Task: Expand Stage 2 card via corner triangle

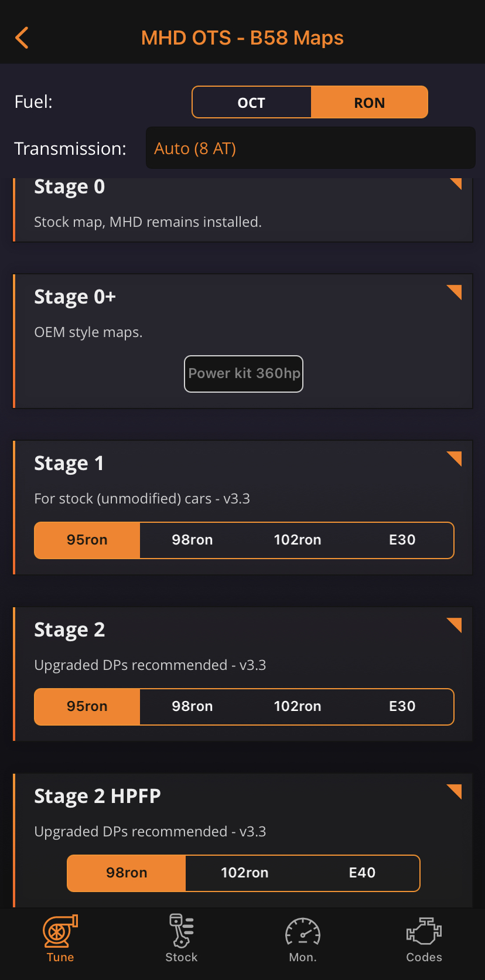Action: [455, 625]
